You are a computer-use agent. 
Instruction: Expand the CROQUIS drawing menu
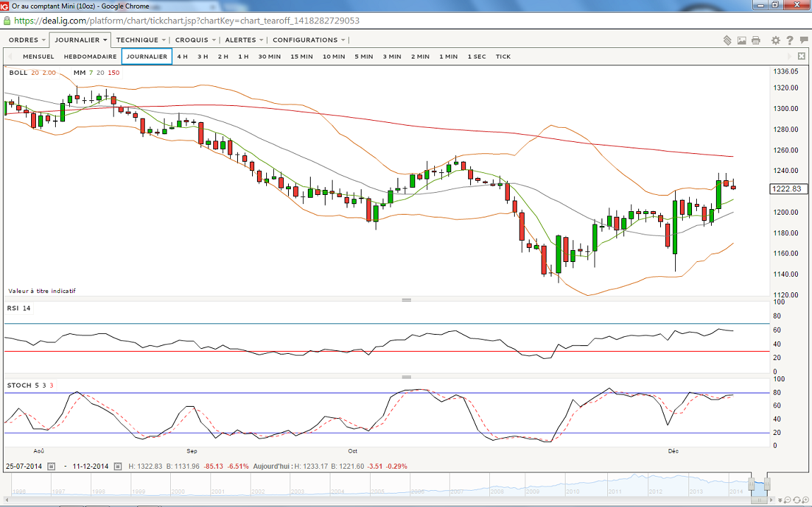[x=195, y=40]
